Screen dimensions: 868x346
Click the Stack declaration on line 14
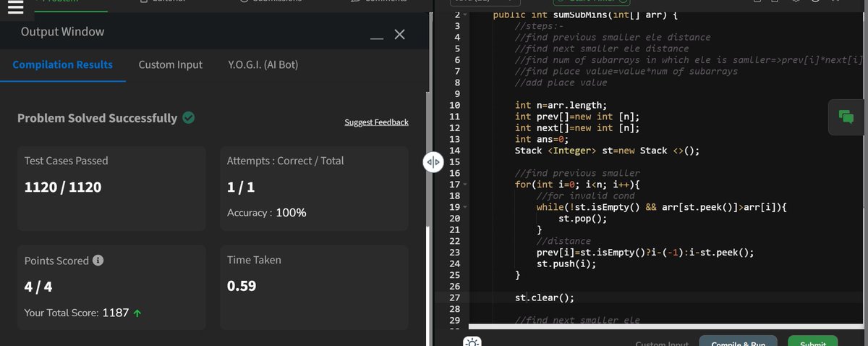(608, 151)
